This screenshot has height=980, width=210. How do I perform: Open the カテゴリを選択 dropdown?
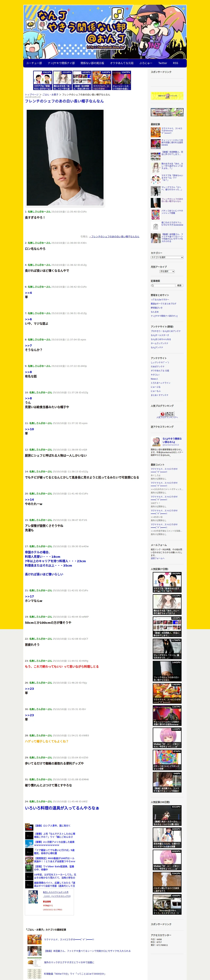[x=167, y=258]
